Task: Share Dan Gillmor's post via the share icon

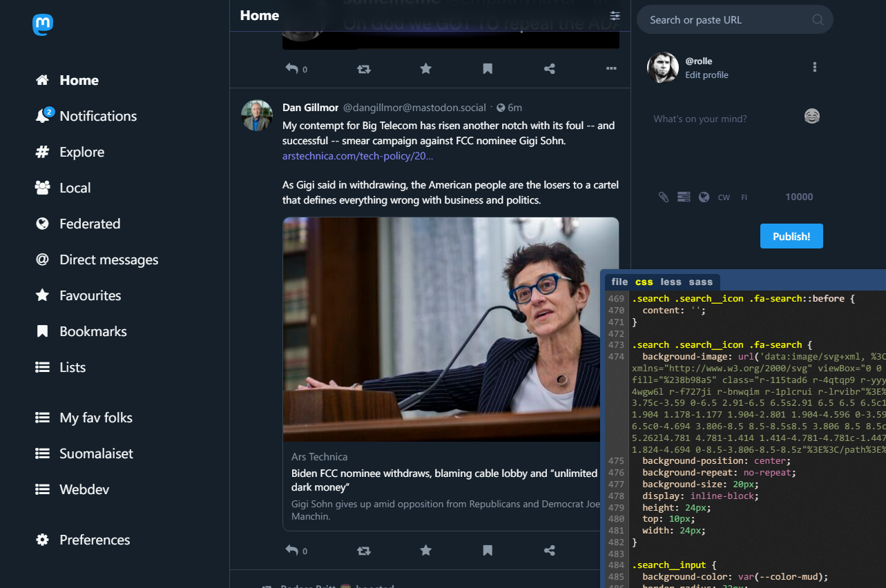Action: click(550, 551)
